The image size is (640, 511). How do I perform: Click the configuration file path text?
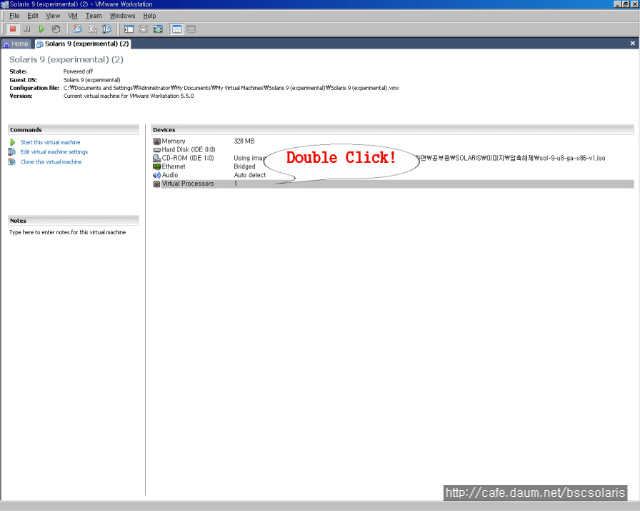pos(231,88)
